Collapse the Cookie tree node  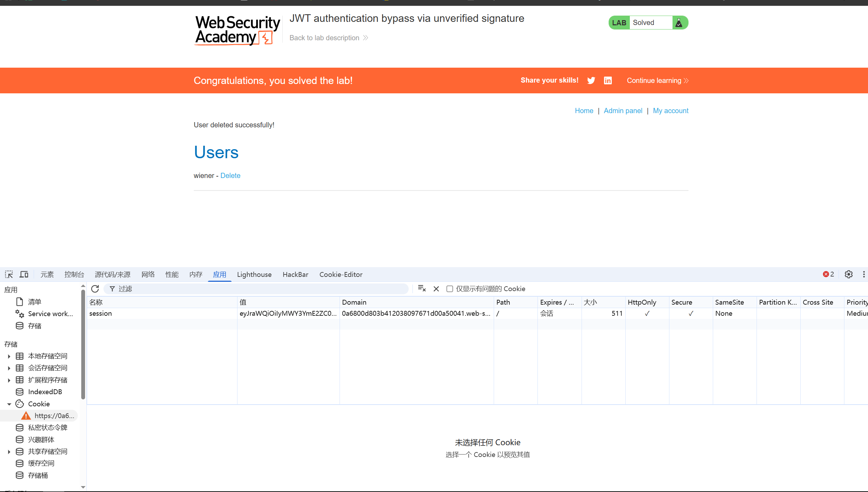pyautogui.click(x=9, y=404)
